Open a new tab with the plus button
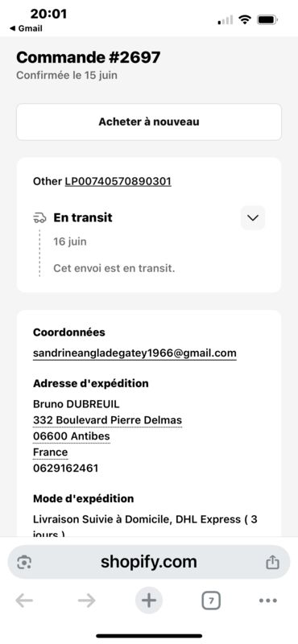298x644 pixels. pos(149,601)
